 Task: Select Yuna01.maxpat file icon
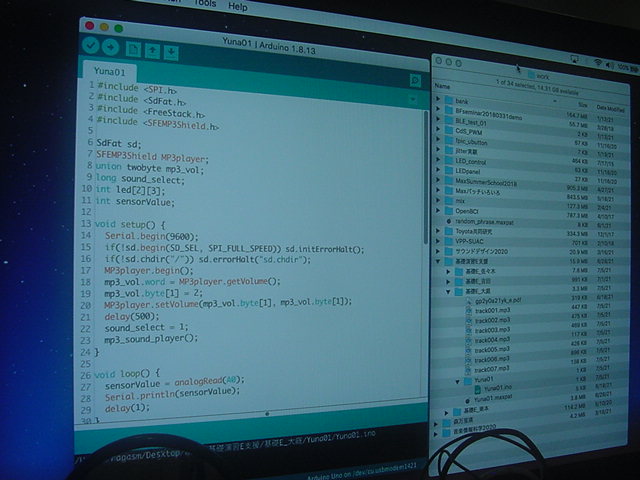(x=467, y=401)
